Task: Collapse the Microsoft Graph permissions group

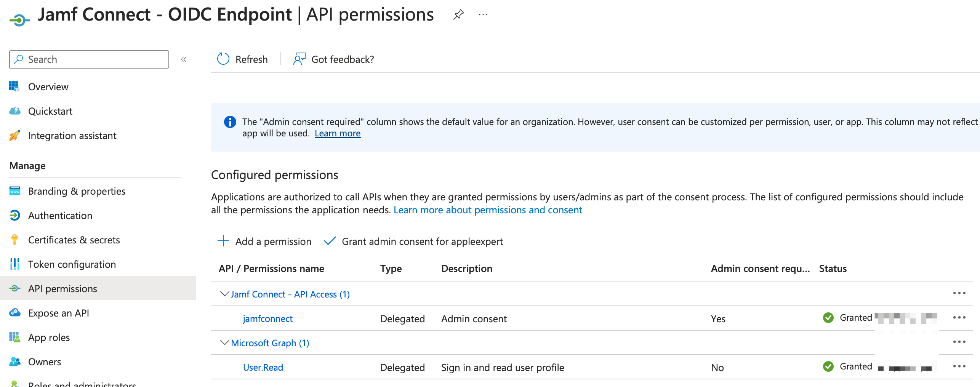Action: pos(224,343)
